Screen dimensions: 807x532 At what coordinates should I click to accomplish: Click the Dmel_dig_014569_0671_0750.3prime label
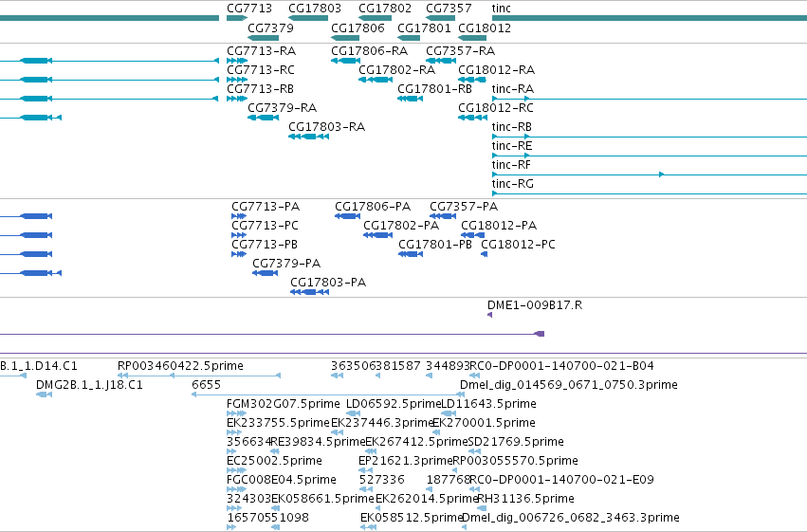pos(569,385)
